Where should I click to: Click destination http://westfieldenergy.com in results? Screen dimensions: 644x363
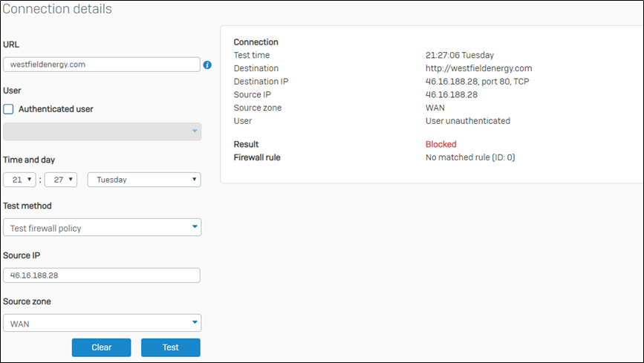(478, 68)
